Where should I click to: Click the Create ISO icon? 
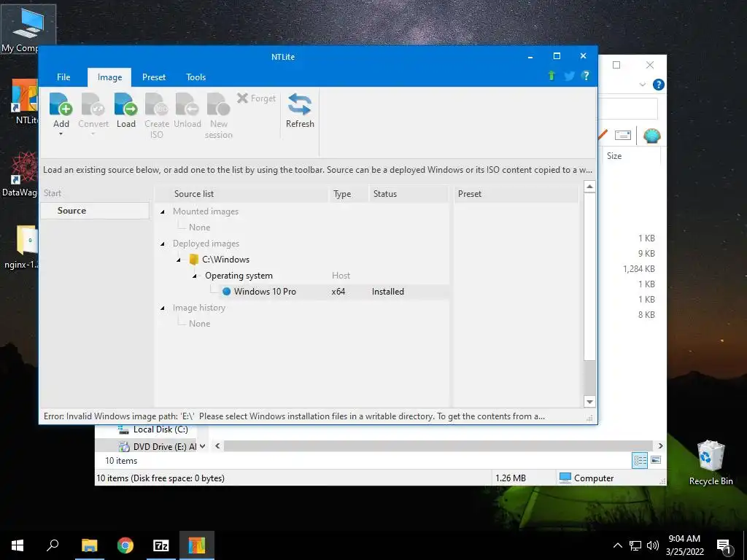tap(157, 104)
